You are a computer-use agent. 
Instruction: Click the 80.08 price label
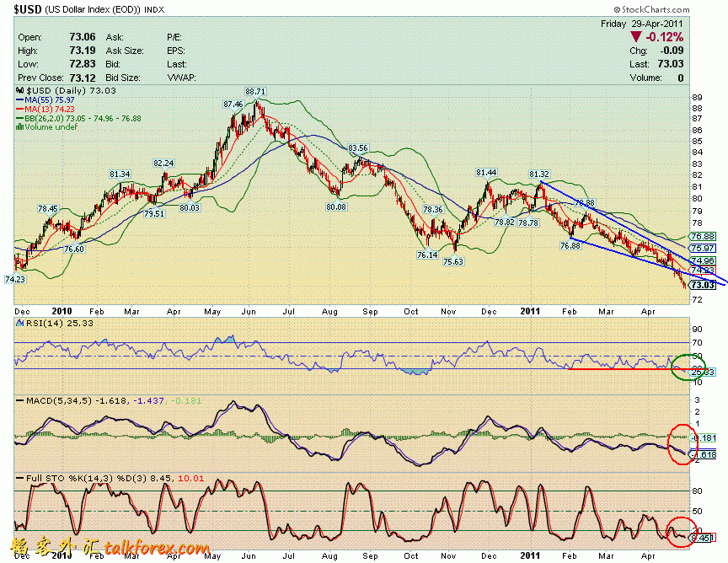point(336,207)
